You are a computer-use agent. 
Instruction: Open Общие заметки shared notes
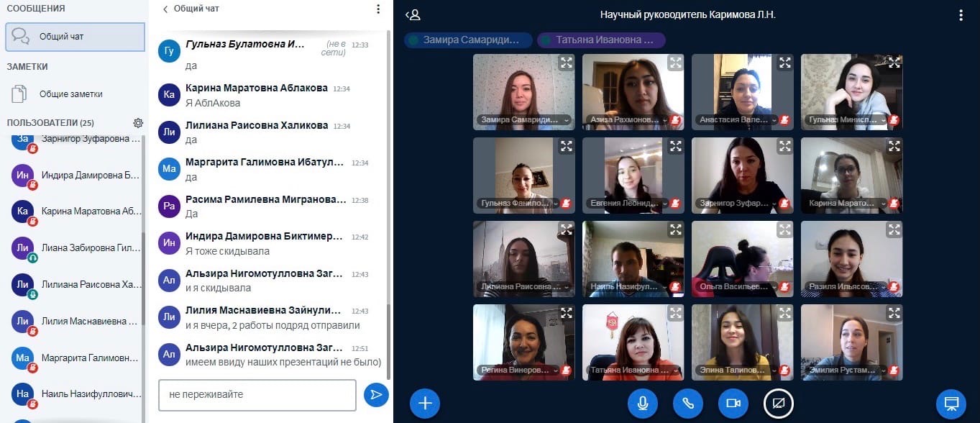tap(70, 94)
